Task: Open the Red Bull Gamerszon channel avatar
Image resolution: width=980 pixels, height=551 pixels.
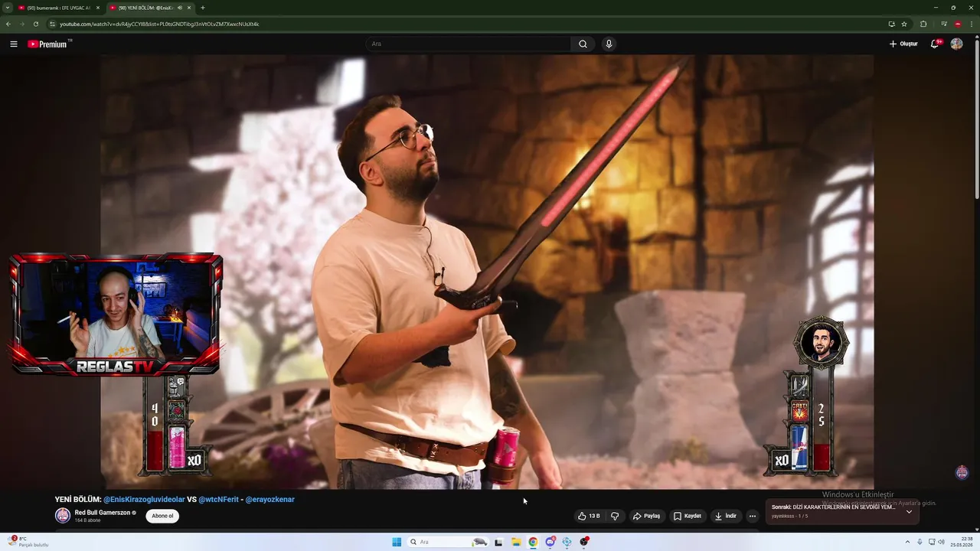Action: tap(63, 515)
